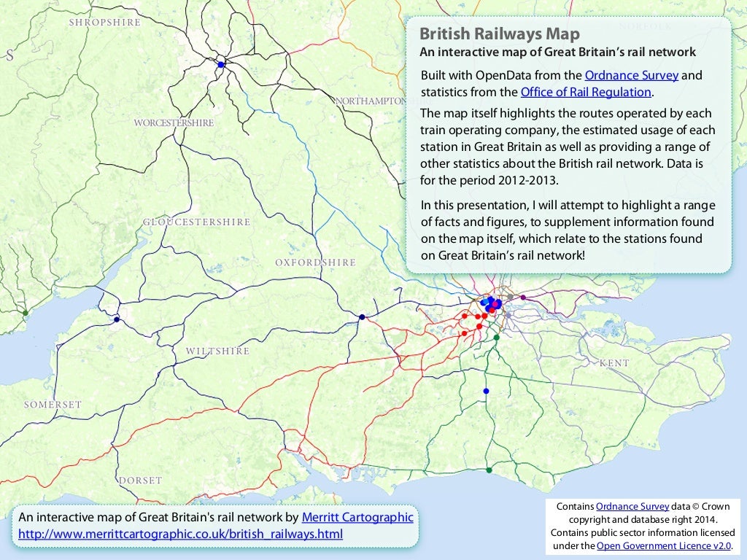Open the Office of Rail Regulation link

pos(586,92)
